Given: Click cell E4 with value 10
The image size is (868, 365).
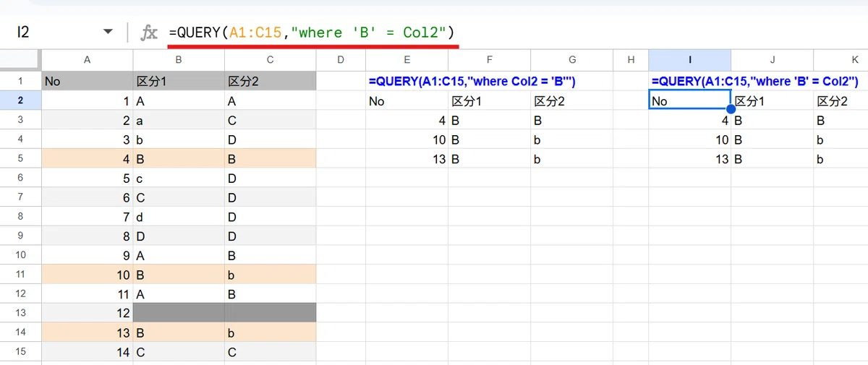Looking at the screenshot, I should click(x=407, y=139).
